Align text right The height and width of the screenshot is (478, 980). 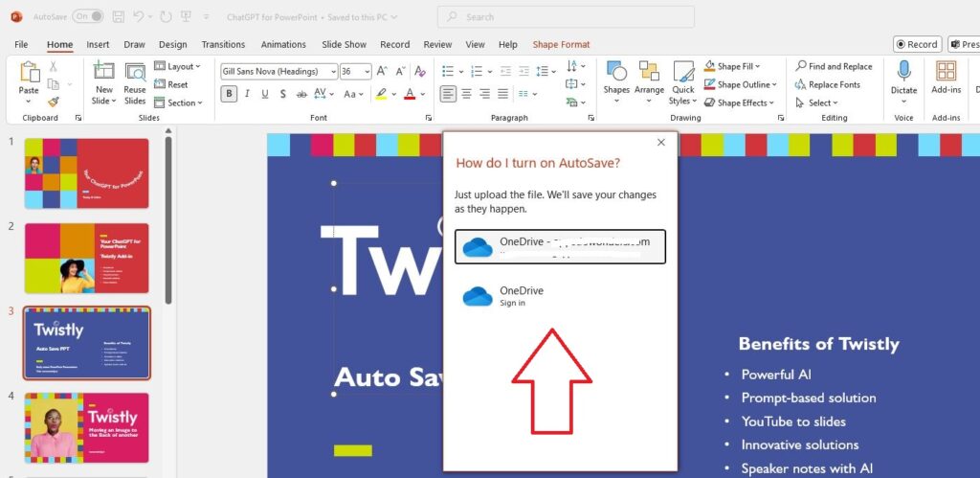click(484, 94)
